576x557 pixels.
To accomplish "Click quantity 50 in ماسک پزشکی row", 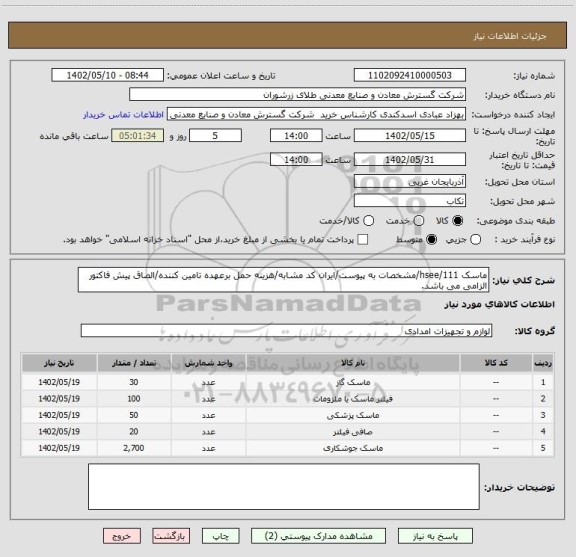I will 134,415.
